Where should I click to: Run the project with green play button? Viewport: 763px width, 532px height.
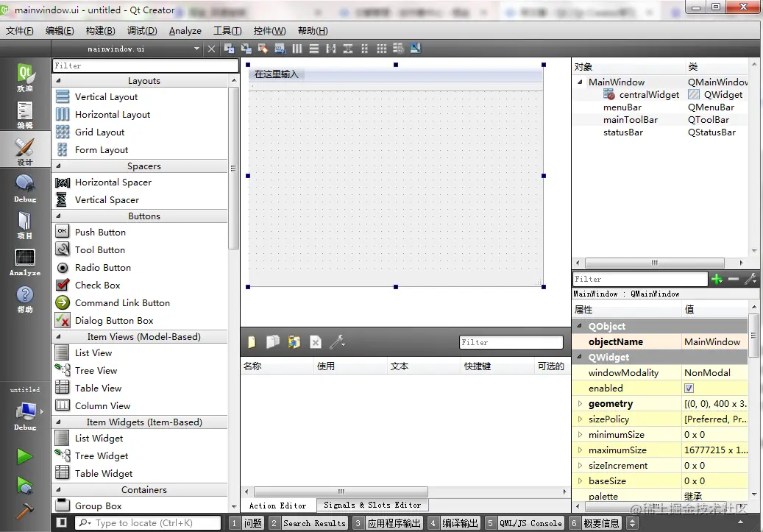[x=25, y=456]
